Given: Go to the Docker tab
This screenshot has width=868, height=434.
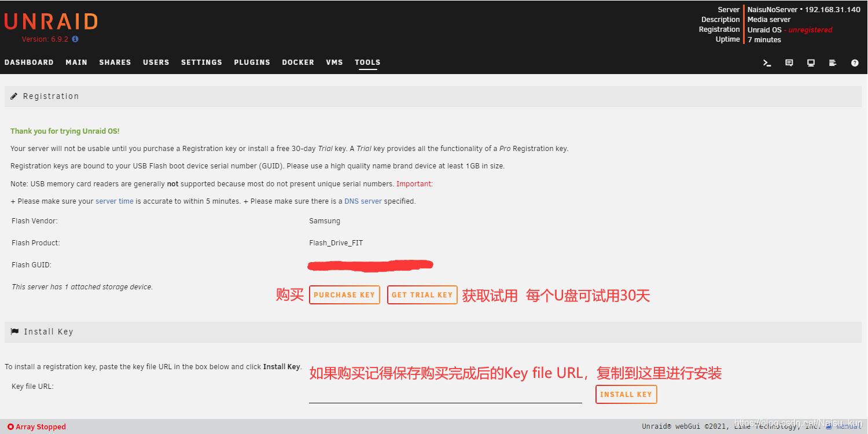Looking at the screenshot, I should (x=298, y=62).
